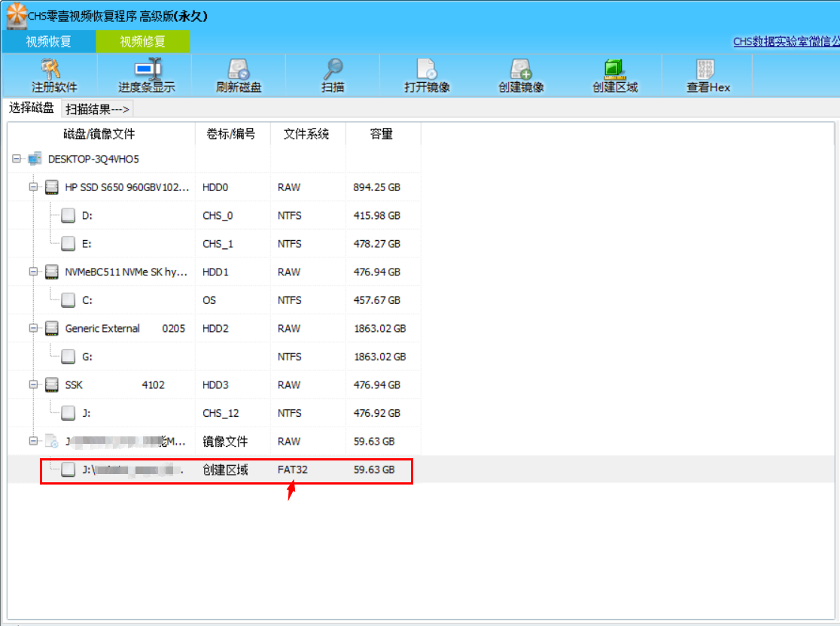This screenshot has height=626, width=840.
Task: Click 创建镜像 create image icon
Action: click(x=521, y=68)
